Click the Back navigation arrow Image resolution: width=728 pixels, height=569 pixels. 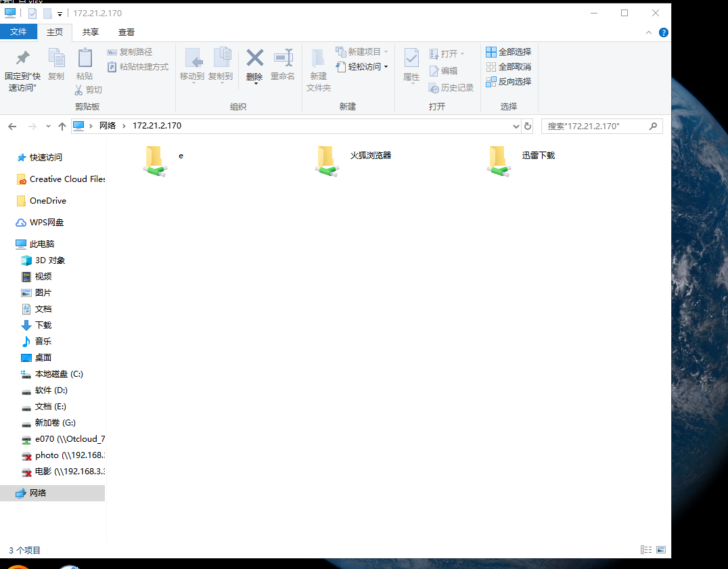click(13, 127)
